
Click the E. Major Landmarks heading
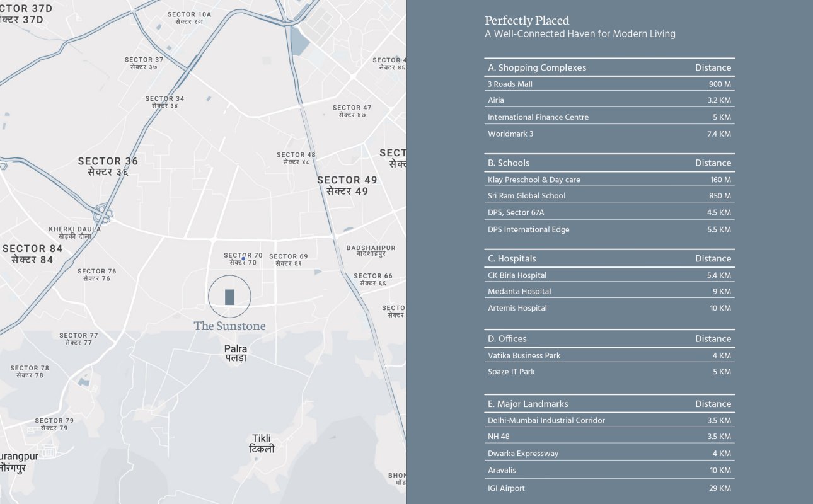528,404
